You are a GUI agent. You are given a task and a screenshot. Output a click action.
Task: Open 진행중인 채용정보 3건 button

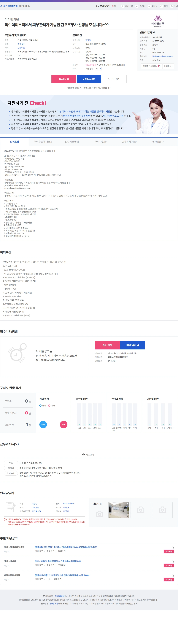click(152, 66)
